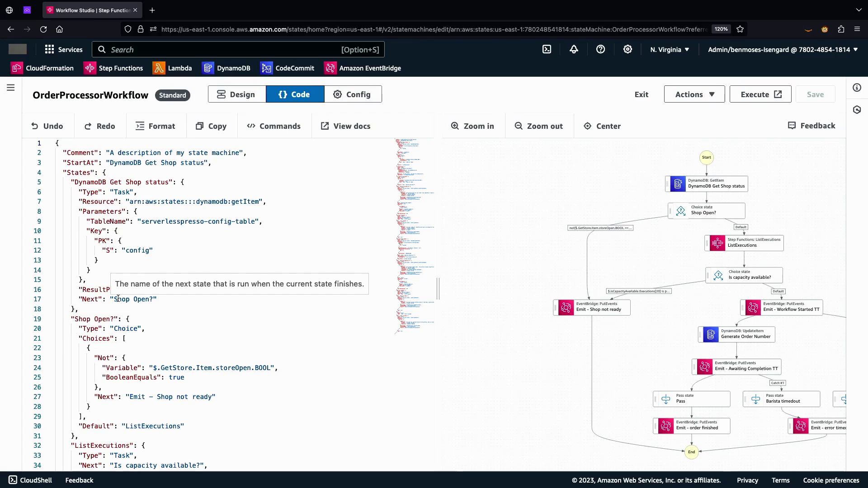Click the Execute button
The image size is (868, 488).
point(760,94)
